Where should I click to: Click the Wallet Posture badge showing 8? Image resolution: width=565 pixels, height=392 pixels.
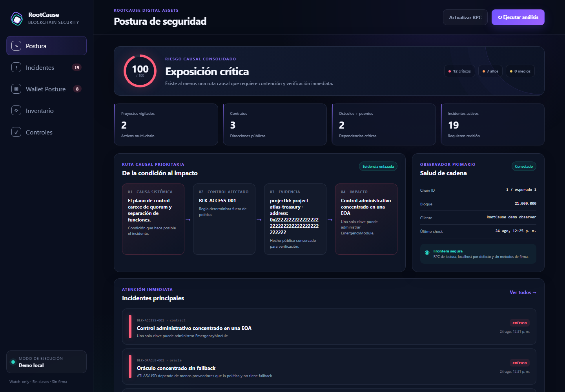pyautogui.click(x=77, y=89)
